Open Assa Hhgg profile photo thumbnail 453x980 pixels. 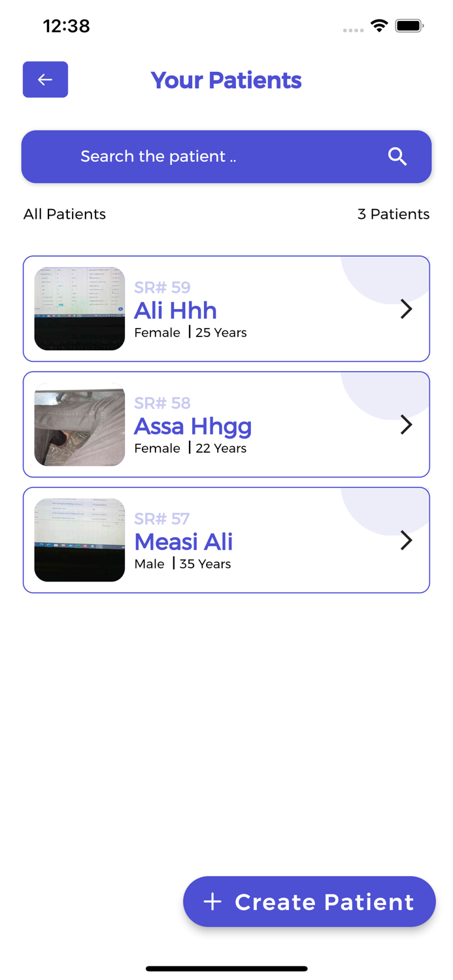pyautogui.click(x=80, y=424)
